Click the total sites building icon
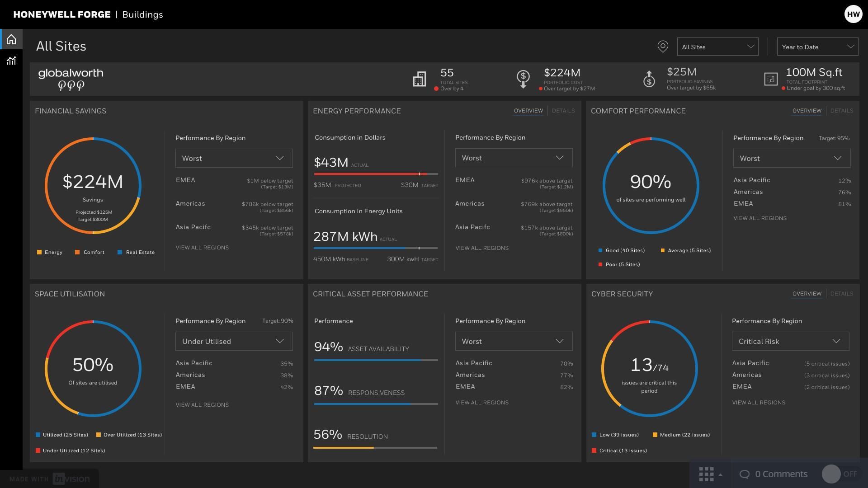 pyautogui.click(x=419, y=79)
